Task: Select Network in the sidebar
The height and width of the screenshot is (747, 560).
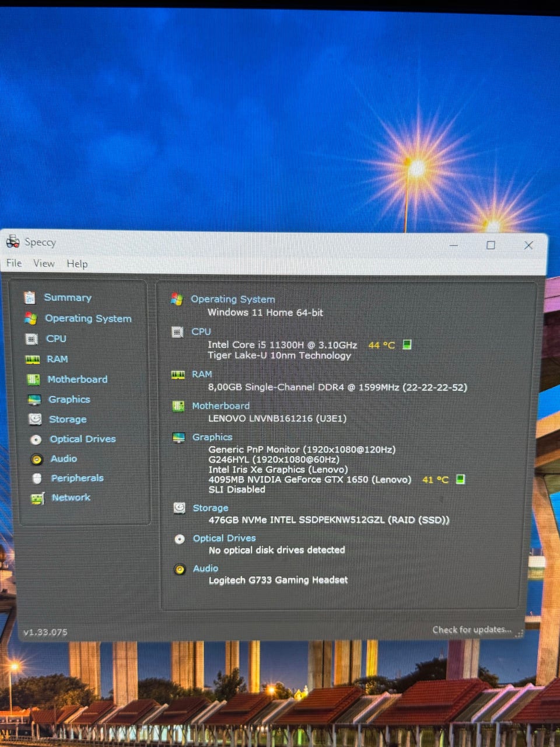Action: (71, 498)
